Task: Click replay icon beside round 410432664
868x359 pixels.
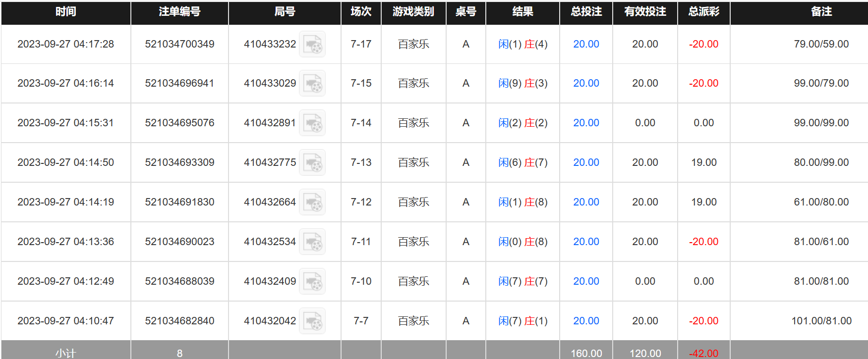Action: (312, 203)
